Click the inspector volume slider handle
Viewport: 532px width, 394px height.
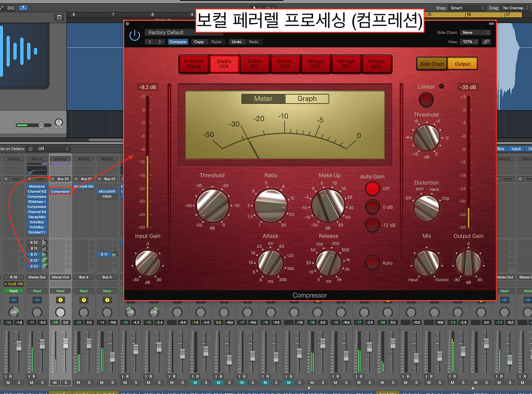coord(41,125)
